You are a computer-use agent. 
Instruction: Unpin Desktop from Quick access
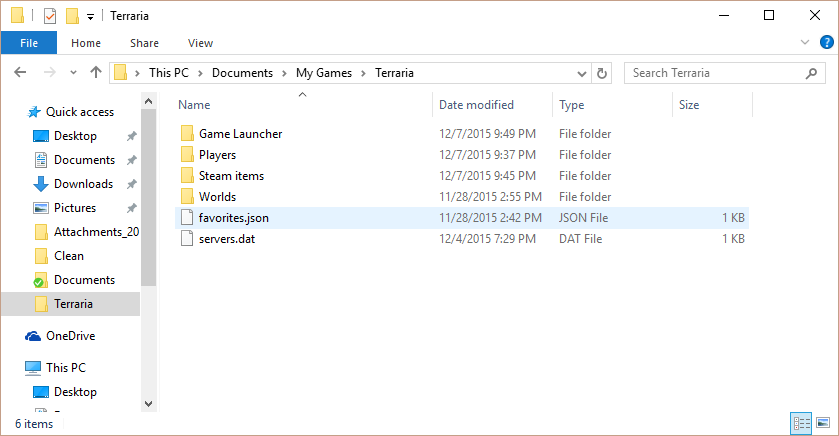pyautogui.click(x=131, y=136)
